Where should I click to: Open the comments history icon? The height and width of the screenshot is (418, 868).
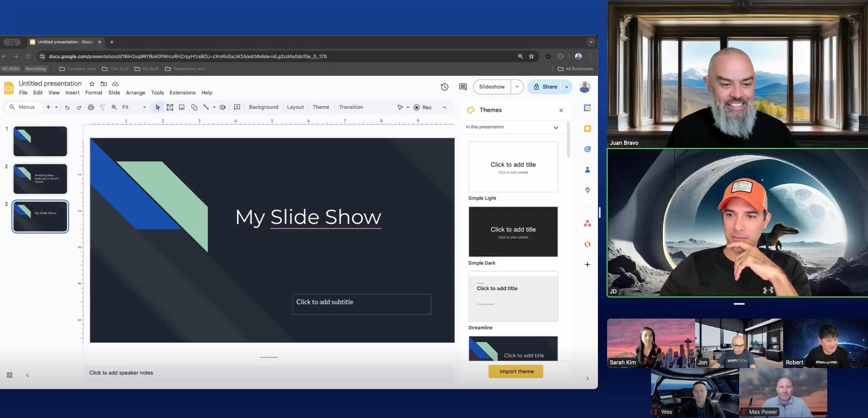pyautogui.click(x=463, y=87)
